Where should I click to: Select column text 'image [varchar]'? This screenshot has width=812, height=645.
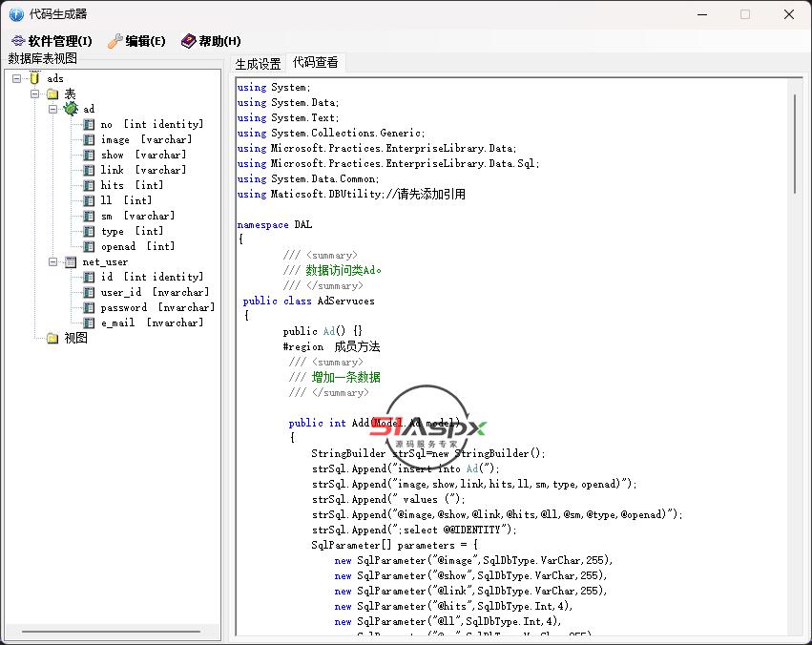147,139
